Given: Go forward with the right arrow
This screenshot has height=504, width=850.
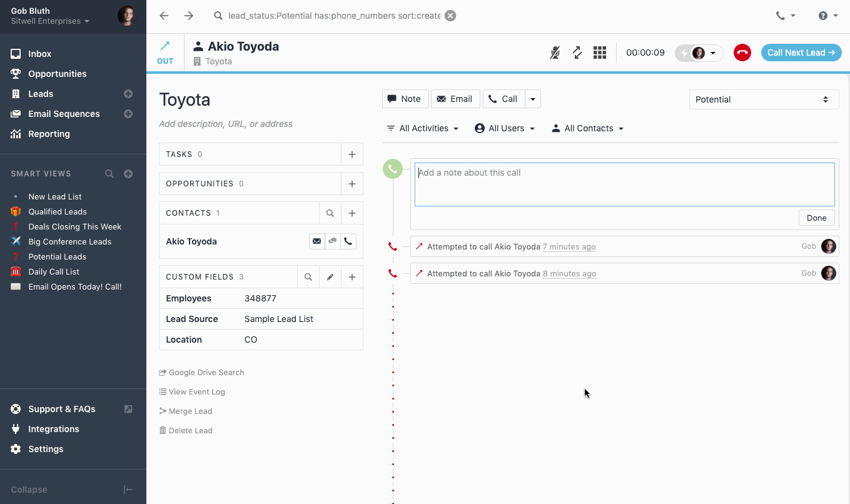Looking at the screenshot, I should [189, 16].
